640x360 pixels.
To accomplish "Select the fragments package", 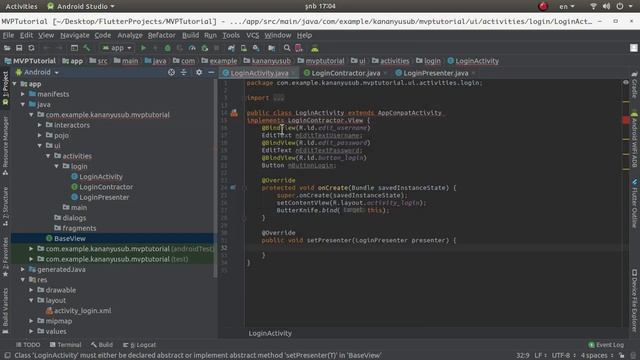I will [79, 228].
